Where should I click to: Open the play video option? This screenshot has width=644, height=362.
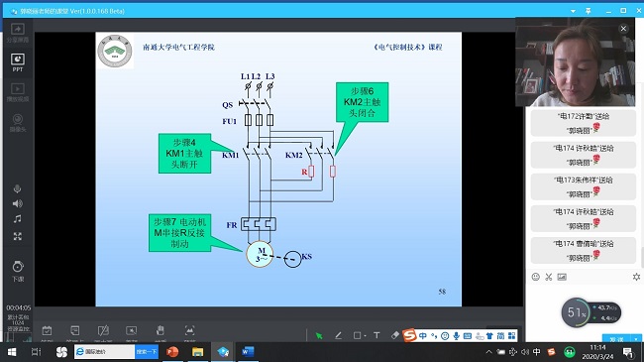tap(18, 92)
